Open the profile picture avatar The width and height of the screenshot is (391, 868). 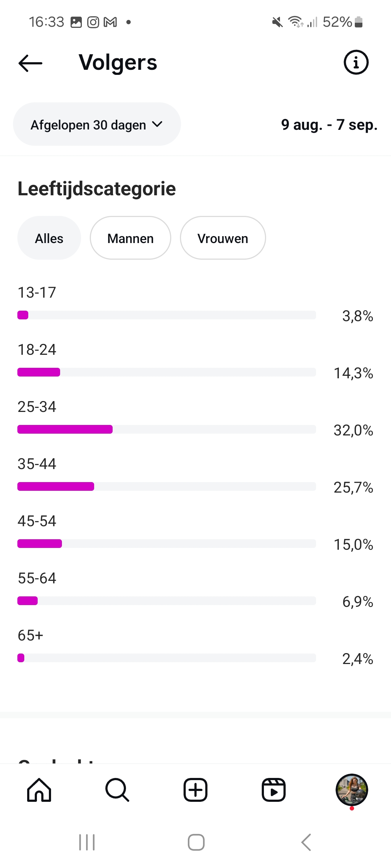352,790
